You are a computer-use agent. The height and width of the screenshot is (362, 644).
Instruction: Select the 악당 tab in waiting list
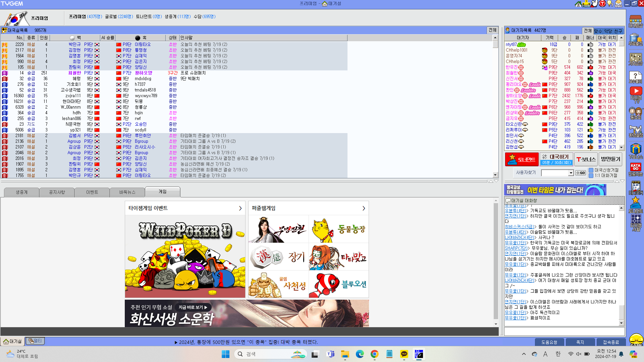point(608,31)
